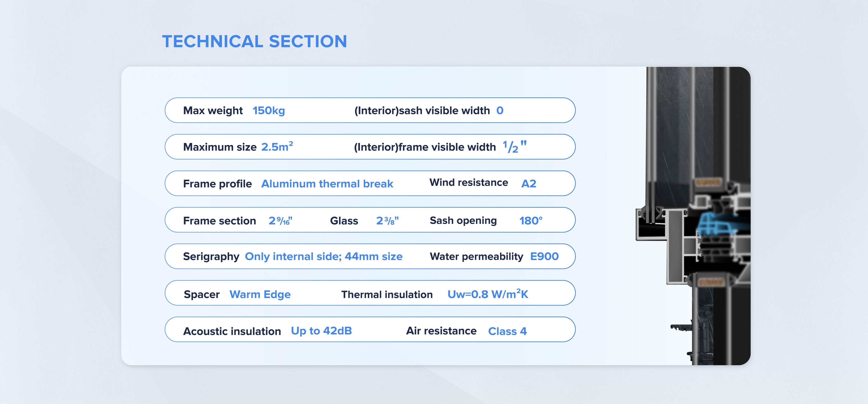Screen dimensions: 868x404
Task: Click the Interior frame visible width label
Action: (x=425, y=147)
